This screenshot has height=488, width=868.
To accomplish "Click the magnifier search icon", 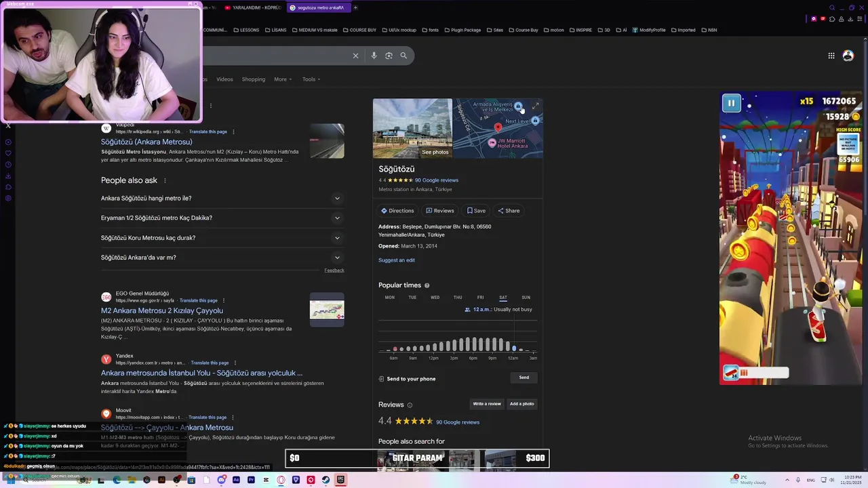I will coord(403,56).
